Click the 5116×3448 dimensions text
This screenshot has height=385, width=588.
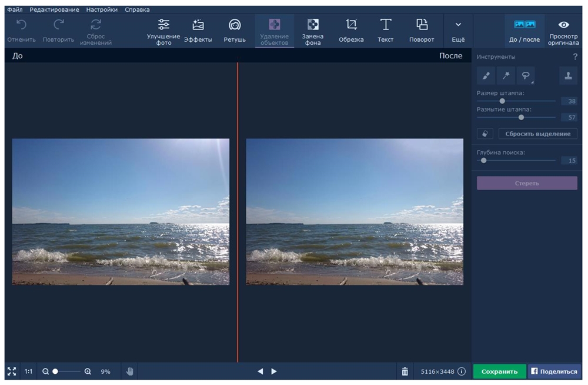pos(437,371)
